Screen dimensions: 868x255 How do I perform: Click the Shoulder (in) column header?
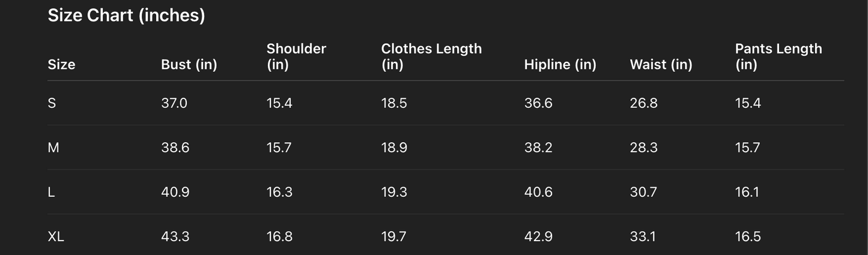(x=296, y=56)
